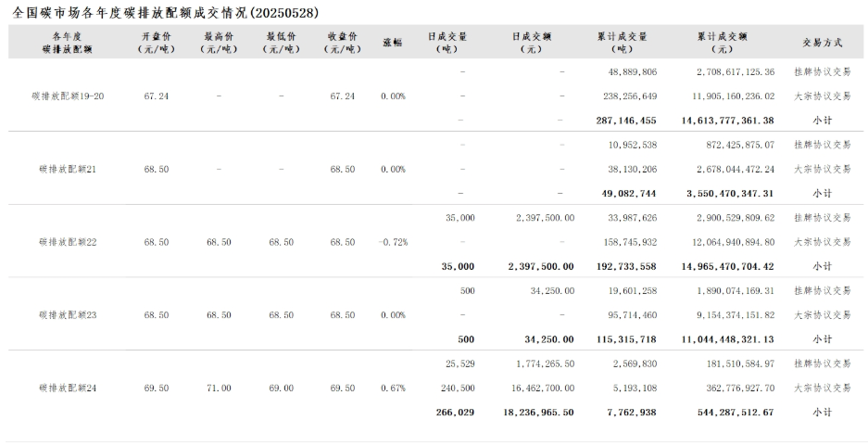
Task: Click the 碳排放配额19-20 row label
Action: [68, 96]
